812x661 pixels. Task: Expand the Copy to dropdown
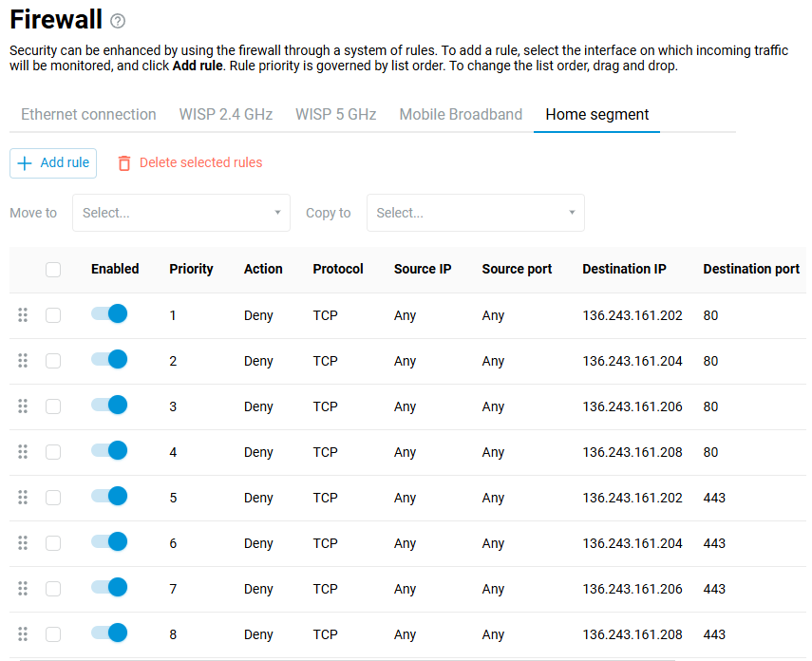(x=475, y=213)
